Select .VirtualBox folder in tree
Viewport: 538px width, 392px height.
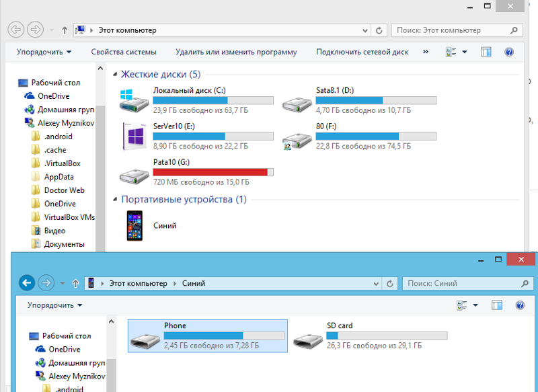(56, 163)
